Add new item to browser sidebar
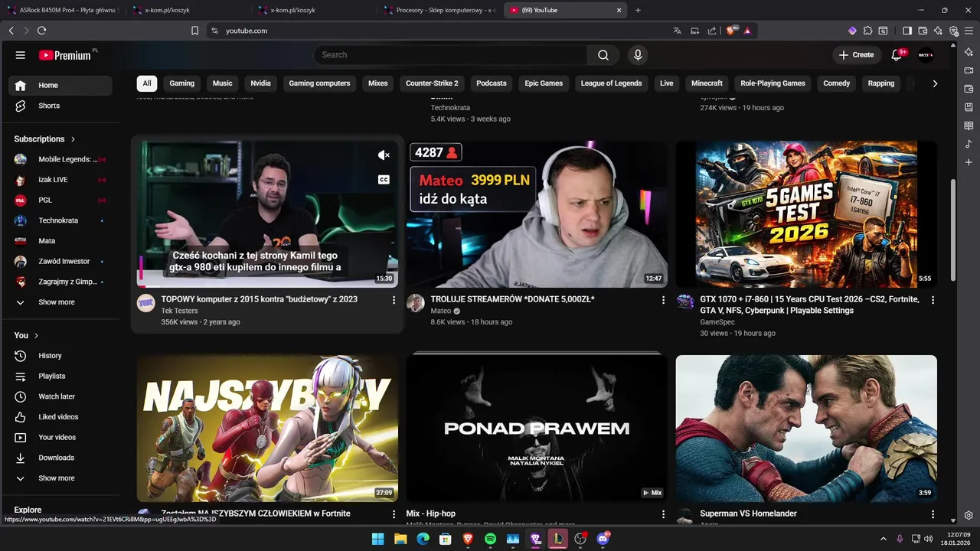This screenshot has height=551, width=980. [x=969, y=162]
